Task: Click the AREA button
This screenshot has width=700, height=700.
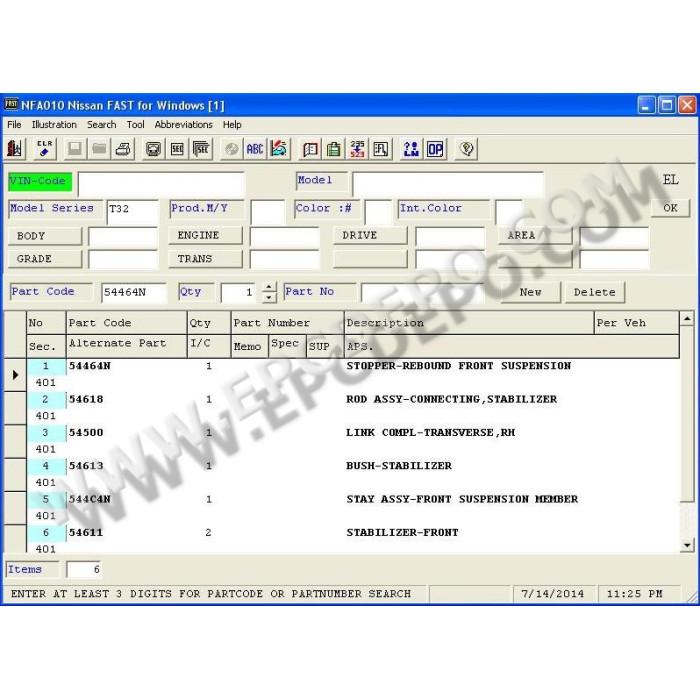Action: point(535,235)
